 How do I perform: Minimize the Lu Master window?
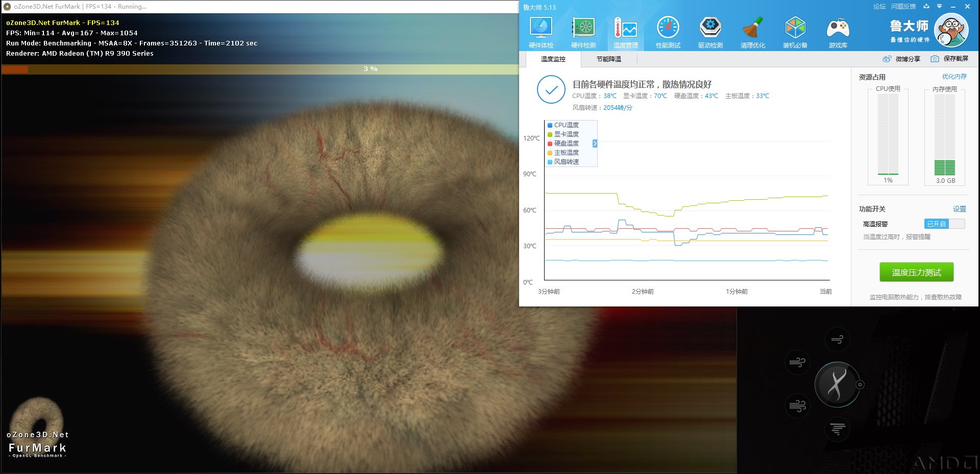point(952,7)
